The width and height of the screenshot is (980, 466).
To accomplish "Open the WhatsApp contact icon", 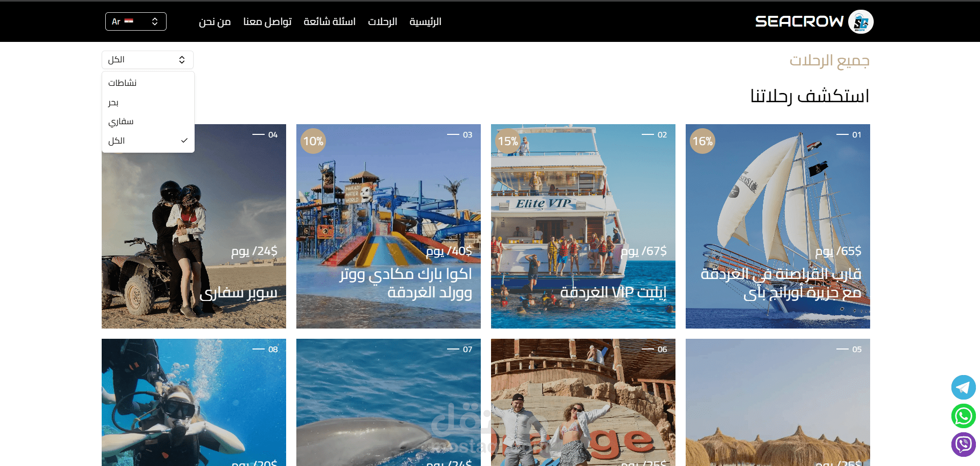I will tap(963, 416).
